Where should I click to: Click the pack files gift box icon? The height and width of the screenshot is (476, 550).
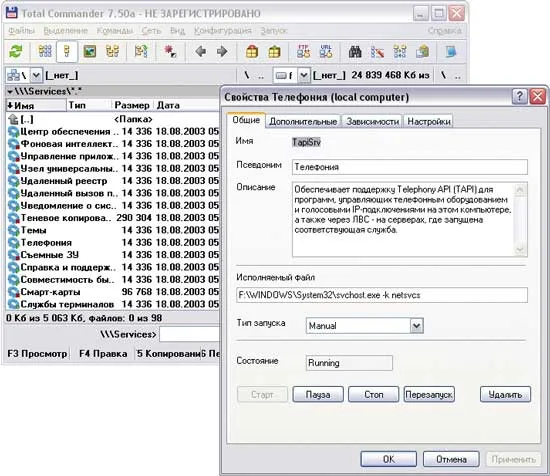252,52
